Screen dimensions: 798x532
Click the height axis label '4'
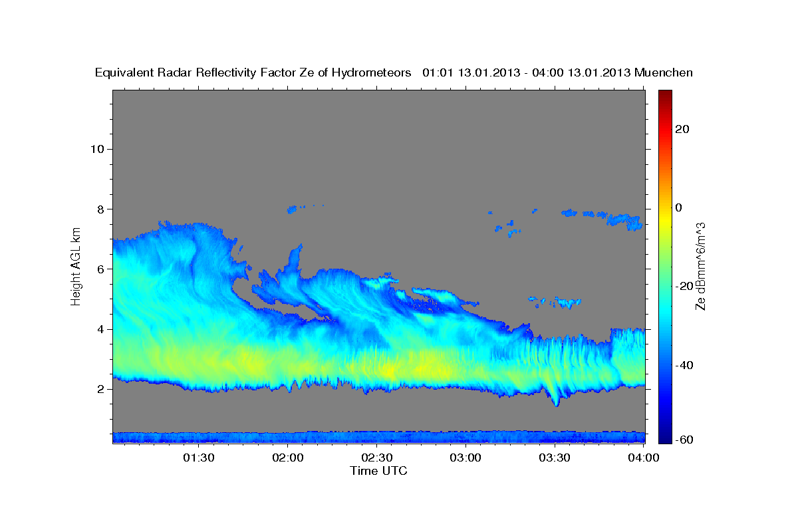click(101, 329)
